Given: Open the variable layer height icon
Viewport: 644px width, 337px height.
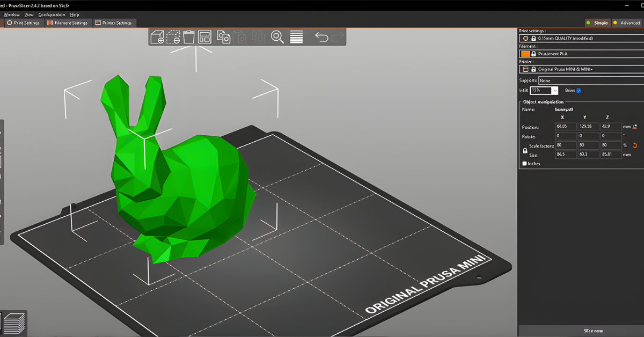Looking at the screenshot, I should pos(296,37).
